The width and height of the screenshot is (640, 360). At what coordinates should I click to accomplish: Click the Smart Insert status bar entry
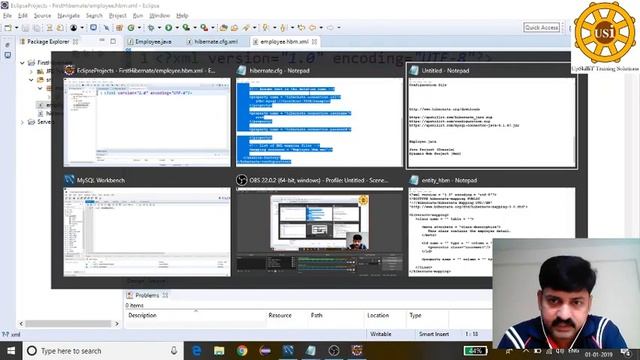click(433, 334)
